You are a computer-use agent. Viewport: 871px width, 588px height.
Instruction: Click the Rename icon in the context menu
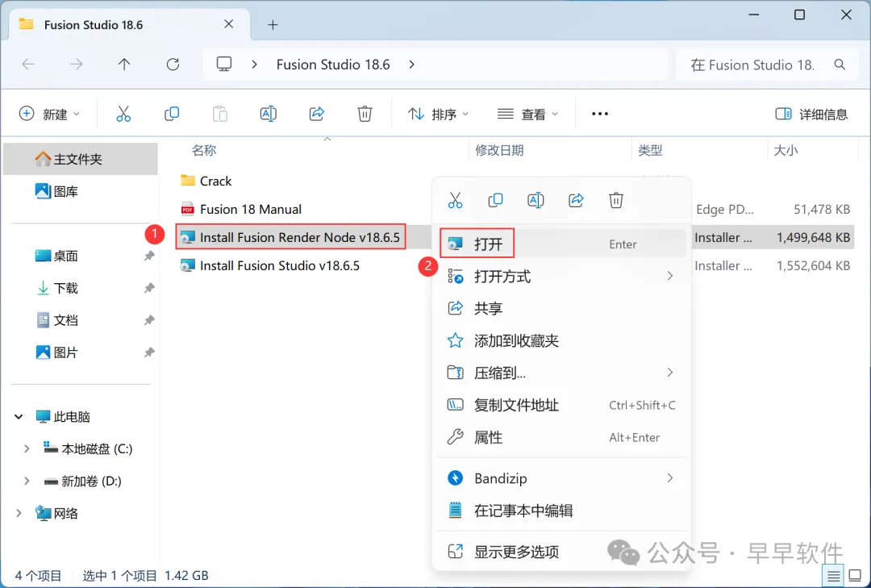pos(536,200)
